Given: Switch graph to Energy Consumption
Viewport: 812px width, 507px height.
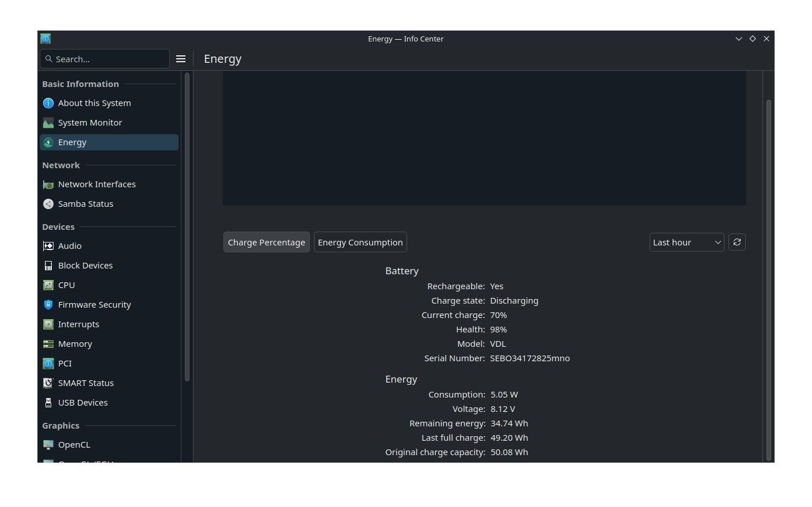Looking at the screenshot, I should [x=360, y=243].
